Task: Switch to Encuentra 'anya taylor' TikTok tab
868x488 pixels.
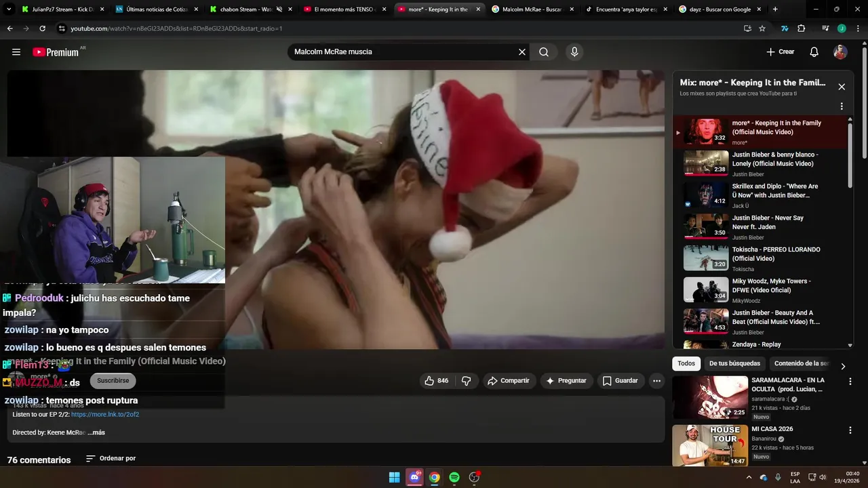Action: (x=626, y=9)
